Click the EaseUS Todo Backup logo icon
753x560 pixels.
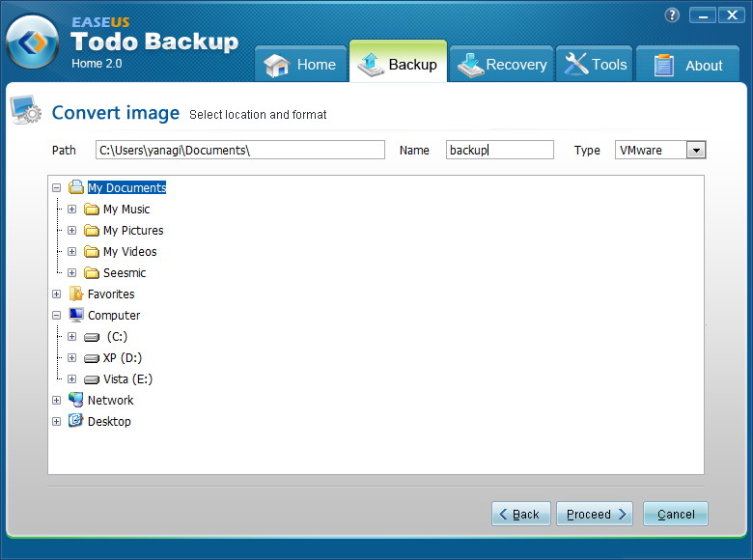pyautogui.click(x=32, y=42)
